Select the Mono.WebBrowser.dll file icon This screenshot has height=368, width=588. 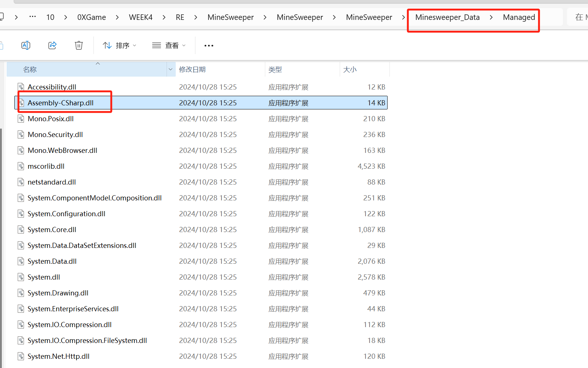(x=21, y=150)
